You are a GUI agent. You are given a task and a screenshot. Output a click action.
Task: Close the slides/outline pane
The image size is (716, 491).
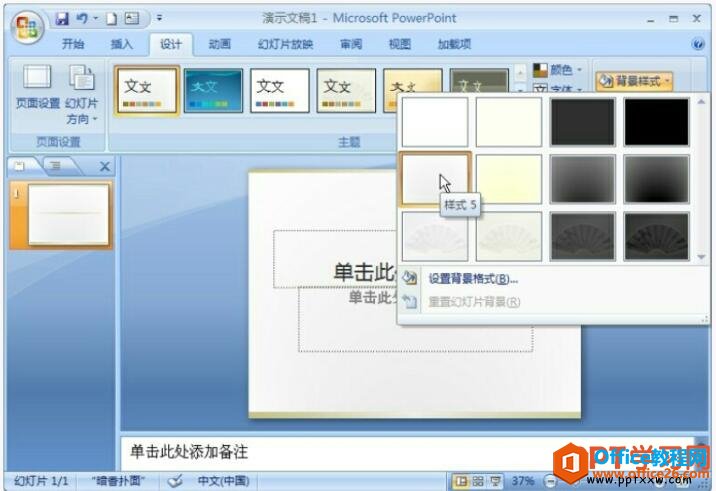105,167
